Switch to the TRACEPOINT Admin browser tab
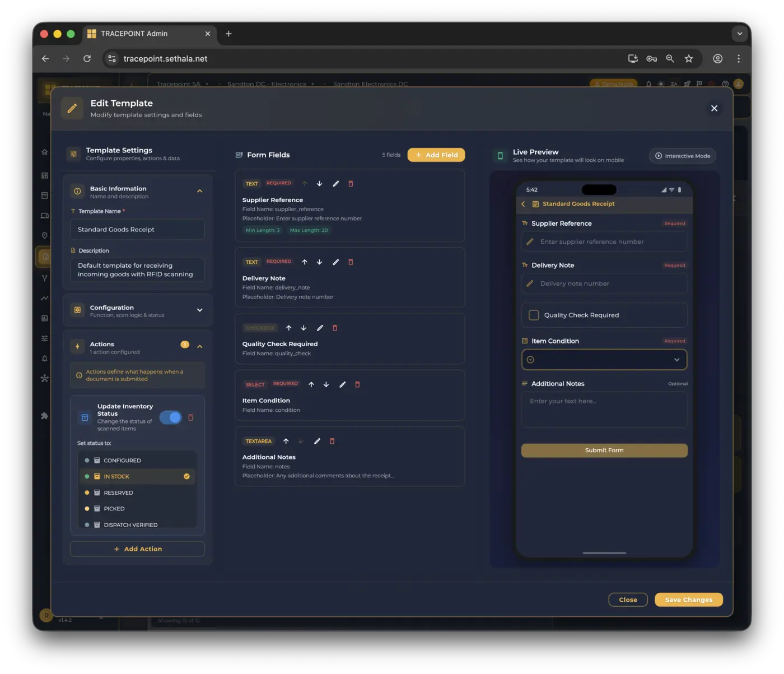The height and width of the screenshot is (674, 784). (x=134, y=34)
